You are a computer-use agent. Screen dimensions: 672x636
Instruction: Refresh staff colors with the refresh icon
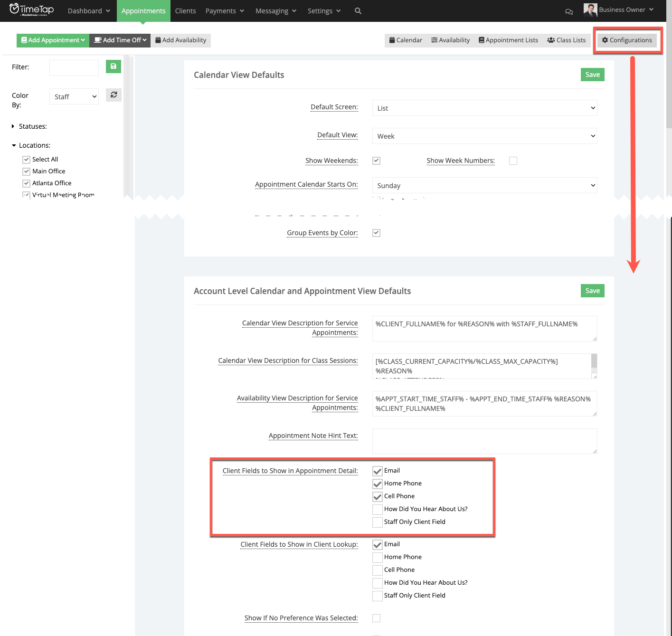[113, 95]
